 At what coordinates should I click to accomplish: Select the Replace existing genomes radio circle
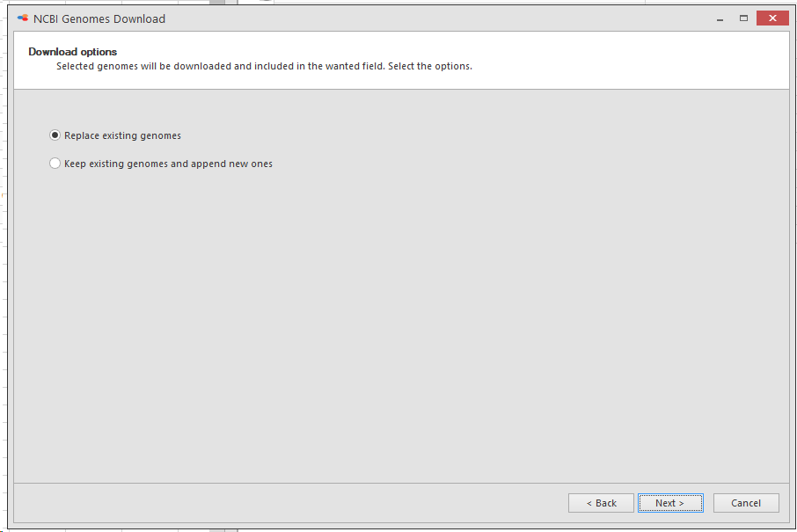[x=55, y=135]
